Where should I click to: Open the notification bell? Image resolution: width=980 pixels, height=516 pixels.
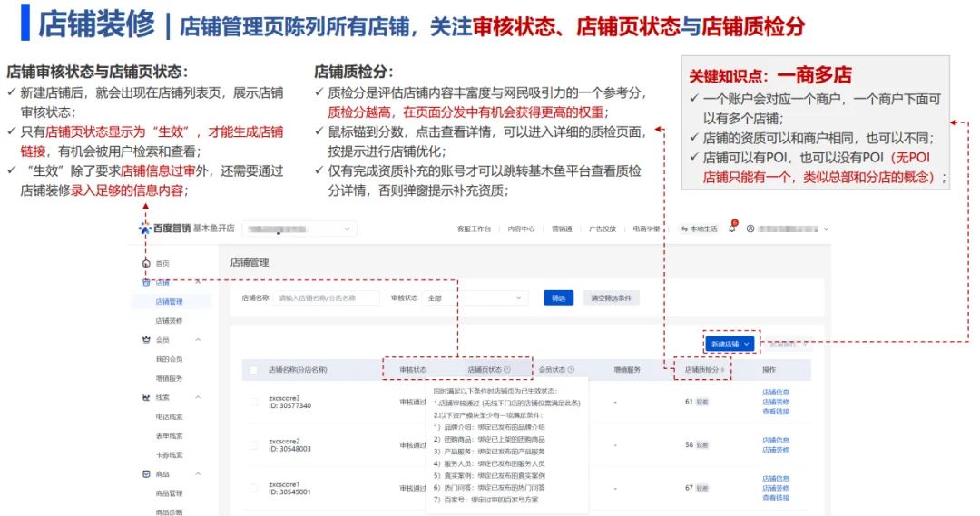(x=732, y=229)
